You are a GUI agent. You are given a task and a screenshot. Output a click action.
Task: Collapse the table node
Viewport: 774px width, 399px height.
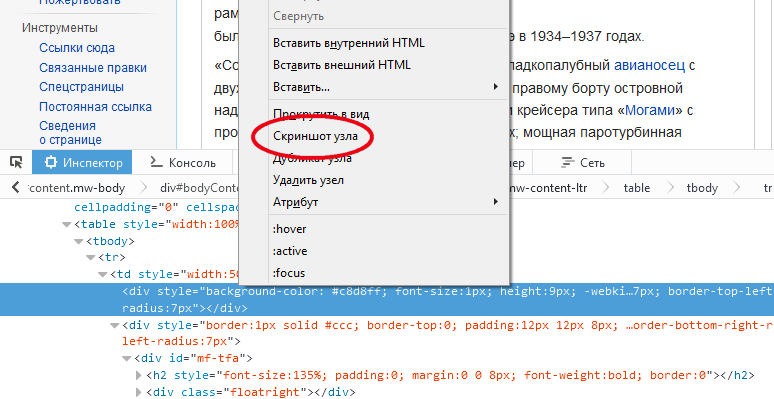pos(66,225)
